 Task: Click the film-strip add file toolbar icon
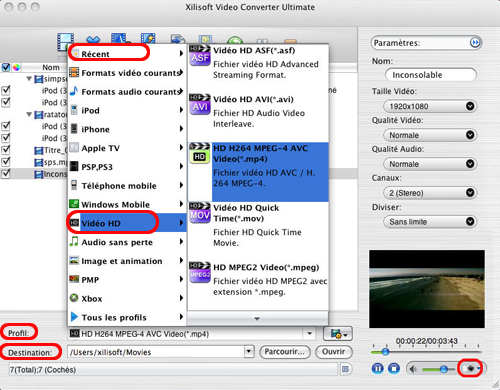[x=64, y=41]
